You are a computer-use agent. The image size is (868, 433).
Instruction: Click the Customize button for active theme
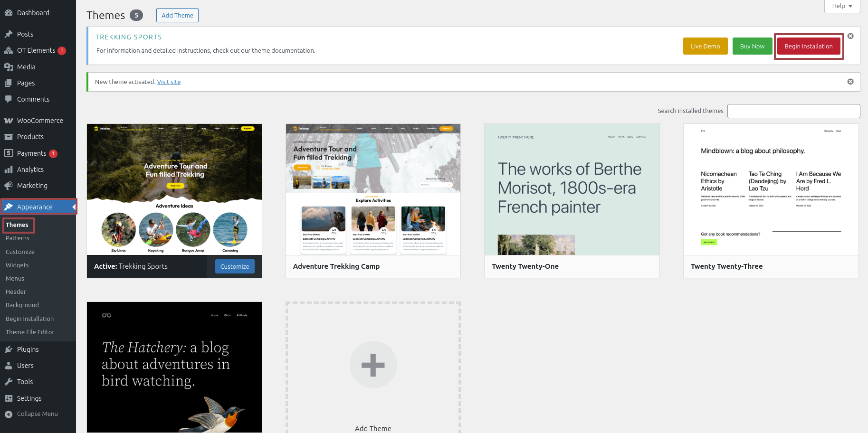[x=235, y=266]
